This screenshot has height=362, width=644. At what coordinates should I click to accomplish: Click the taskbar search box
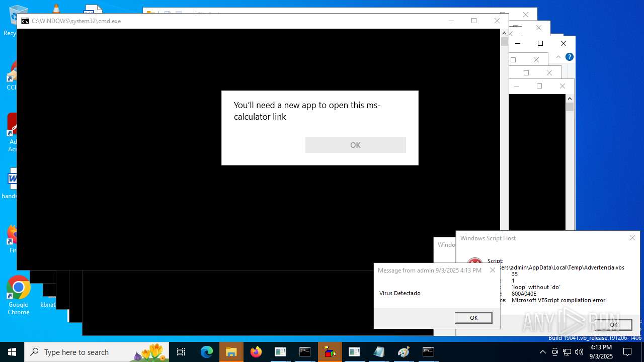(97, 352)
